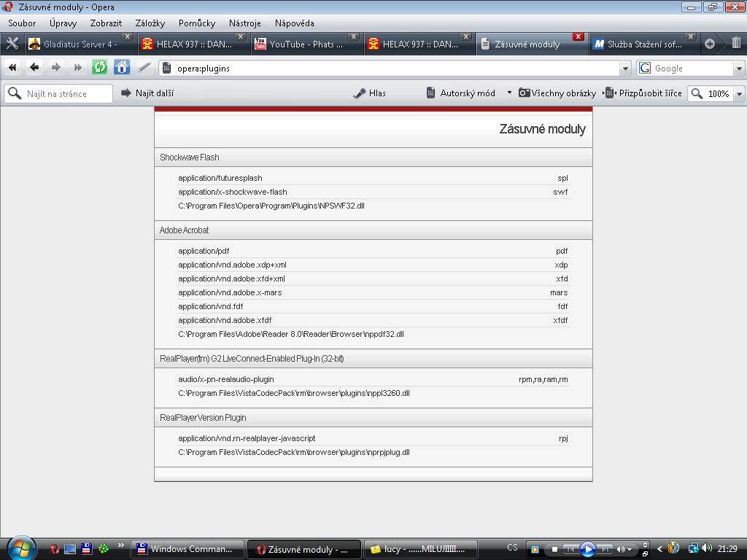Click the Shockwave Flash section header
Screen dimensions: 747x560
(373, 157)
